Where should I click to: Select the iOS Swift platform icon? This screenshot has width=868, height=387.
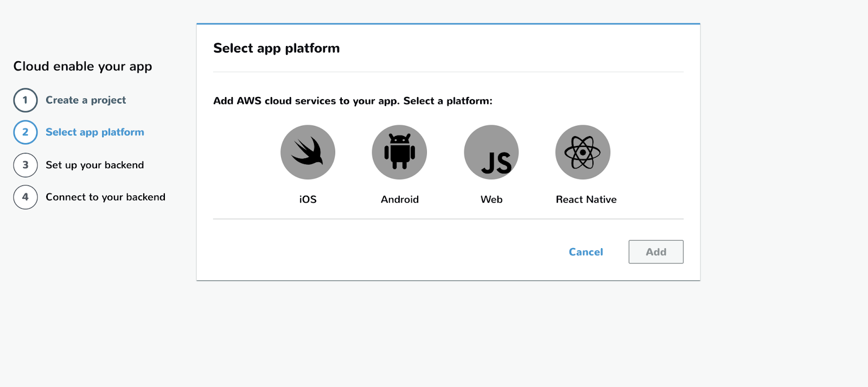tap(308, 152)
